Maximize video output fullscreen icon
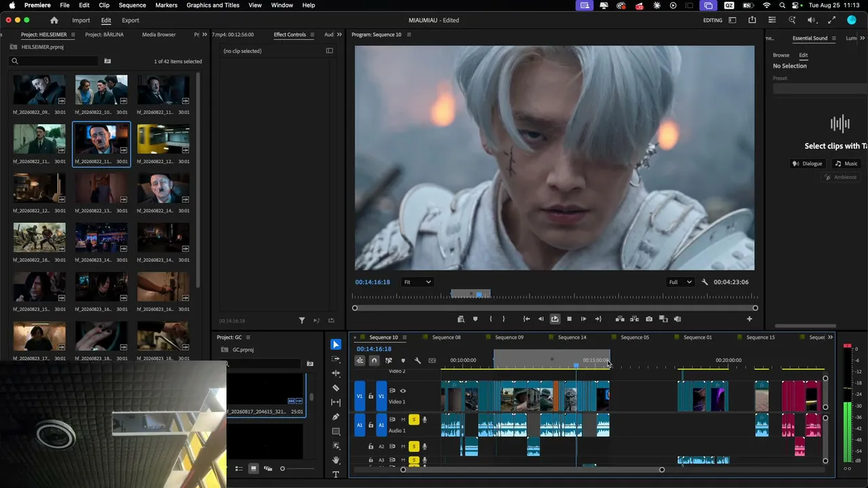Viewport: 868px width, 488px height. pos(832,20)
